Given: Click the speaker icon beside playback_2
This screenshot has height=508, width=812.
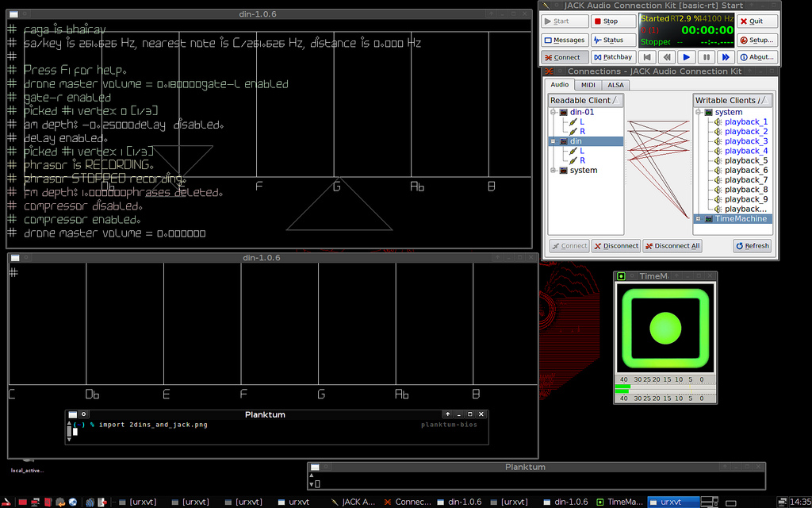Looking at the screenshot, I should pyautogui.click(x=718, y=132).
